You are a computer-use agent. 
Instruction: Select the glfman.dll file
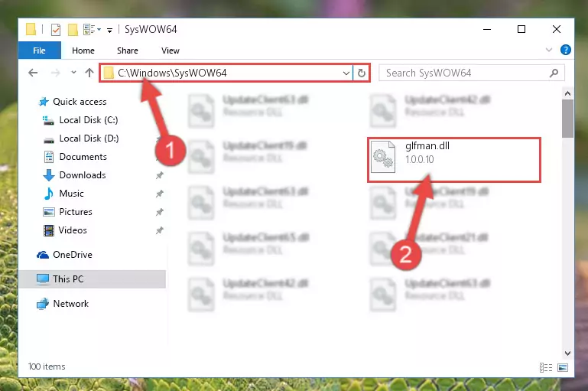(x=454, y=160)
